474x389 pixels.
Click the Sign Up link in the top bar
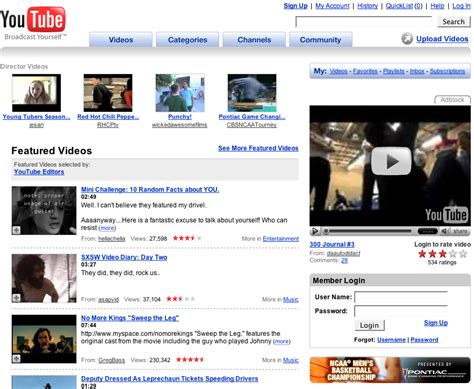coord(295,6)
